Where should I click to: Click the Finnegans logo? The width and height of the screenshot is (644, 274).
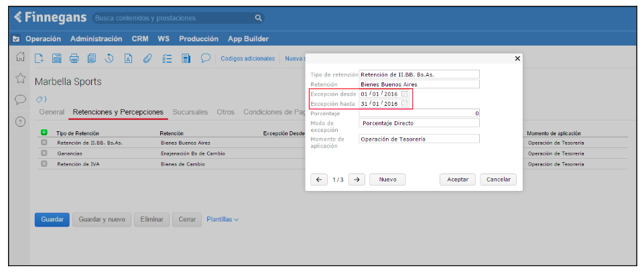coord(50,17)
